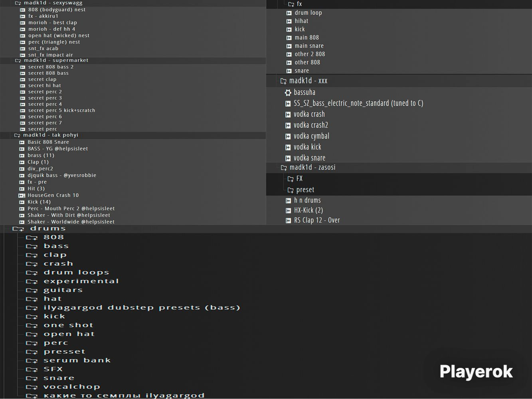The height and width of the screenshot is (399, 532).
Task: Expand the ilyagargod dubstep presets folder
Action: (32, 308)
